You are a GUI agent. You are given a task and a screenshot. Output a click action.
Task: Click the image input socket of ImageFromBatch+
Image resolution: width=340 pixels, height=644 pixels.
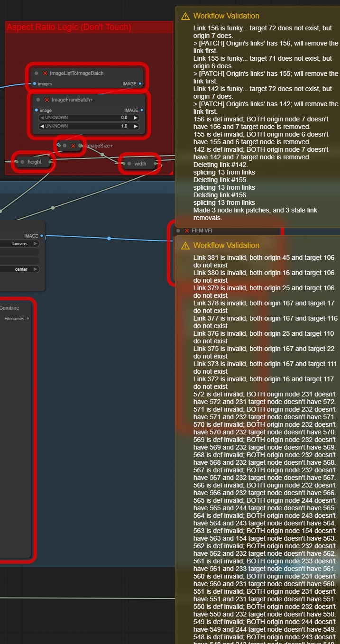pos(37,110)
